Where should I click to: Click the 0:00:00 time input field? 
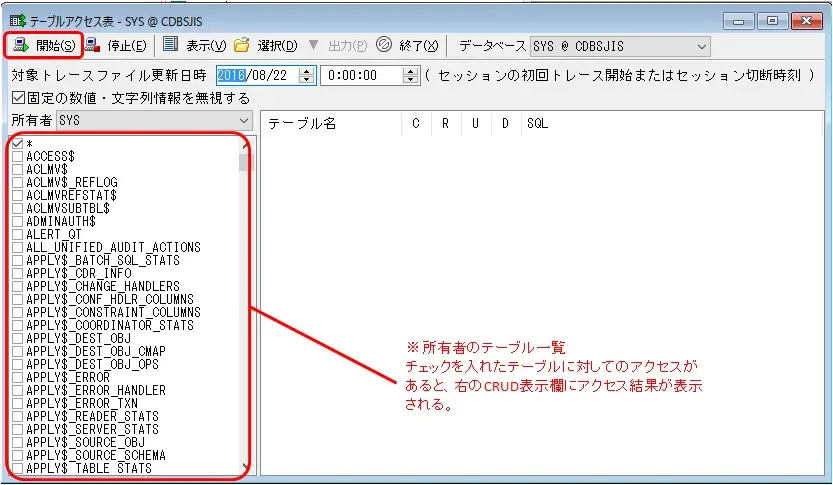tap(360, 75)
